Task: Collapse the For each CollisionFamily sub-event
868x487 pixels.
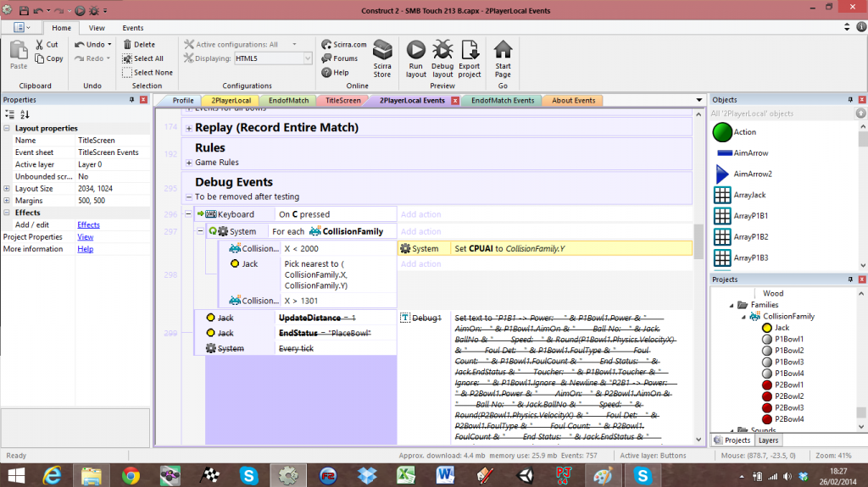Action: pos(200,230)
